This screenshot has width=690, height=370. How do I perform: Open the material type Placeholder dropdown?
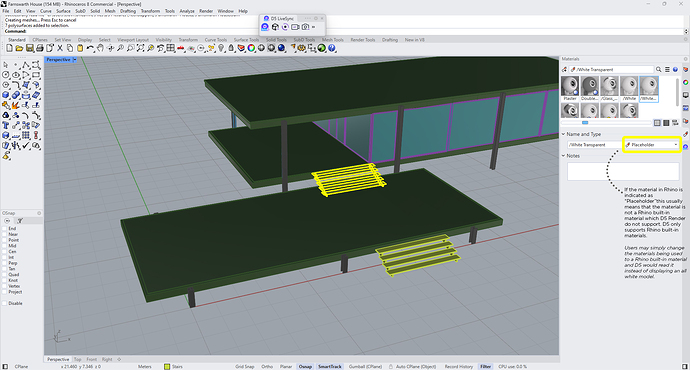click(x=652, y=145)
